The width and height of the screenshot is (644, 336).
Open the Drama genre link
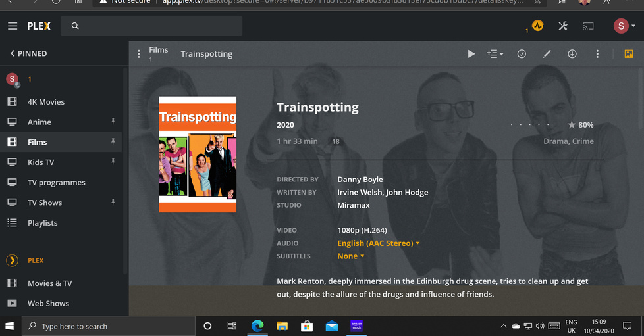coord(556,141)
